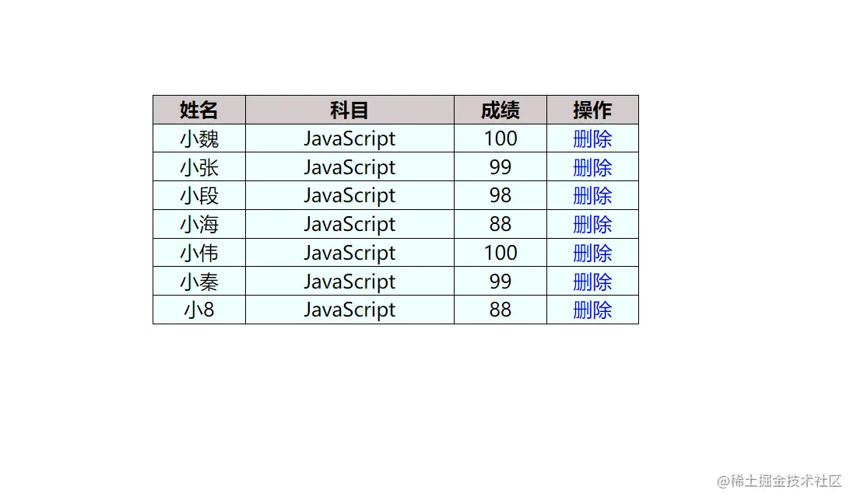
Task: Delete the 小段 row via 删除
Action: pyautogui.click(x=592, y=195)
